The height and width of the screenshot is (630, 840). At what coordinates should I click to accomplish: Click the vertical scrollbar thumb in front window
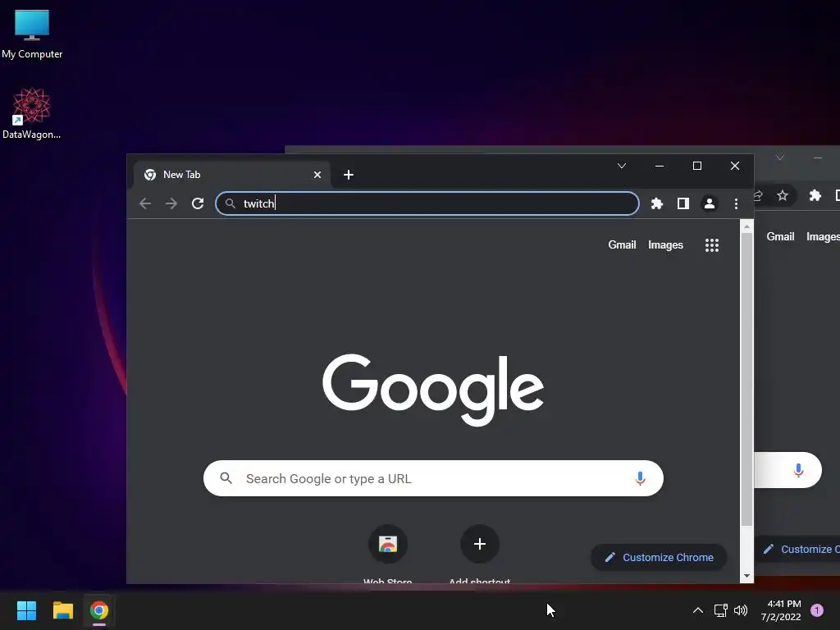[x=746, y=379]
